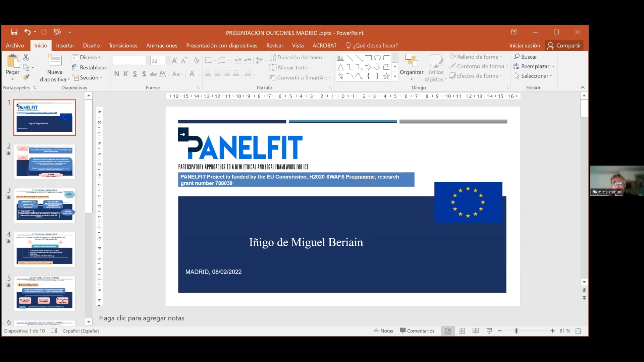
Task: Switch to the Insertar tab
Action: (65, 46)
